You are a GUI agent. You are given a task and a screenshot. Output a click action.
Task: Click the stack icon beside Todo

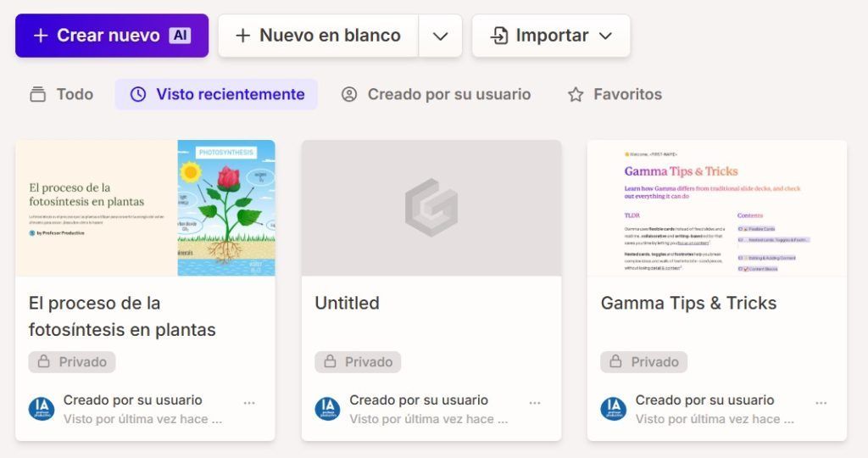(37, 94)
